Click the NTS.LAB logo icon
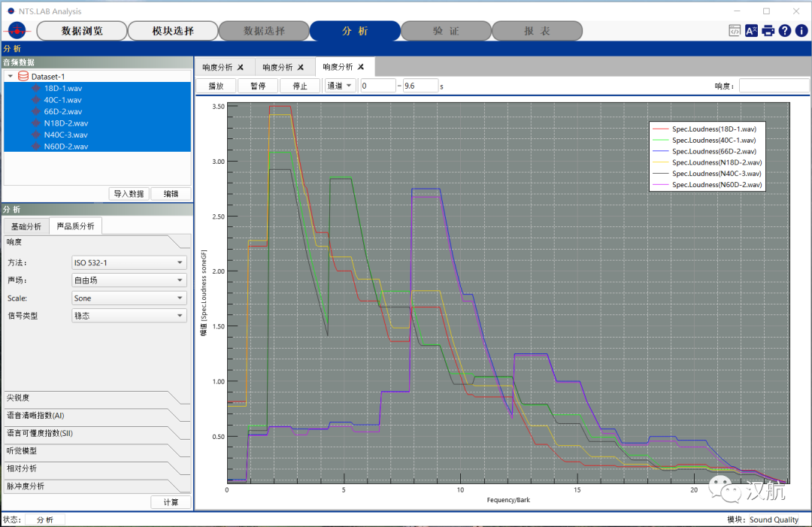This screenshot has width=812, height=527. click(17, 31)
